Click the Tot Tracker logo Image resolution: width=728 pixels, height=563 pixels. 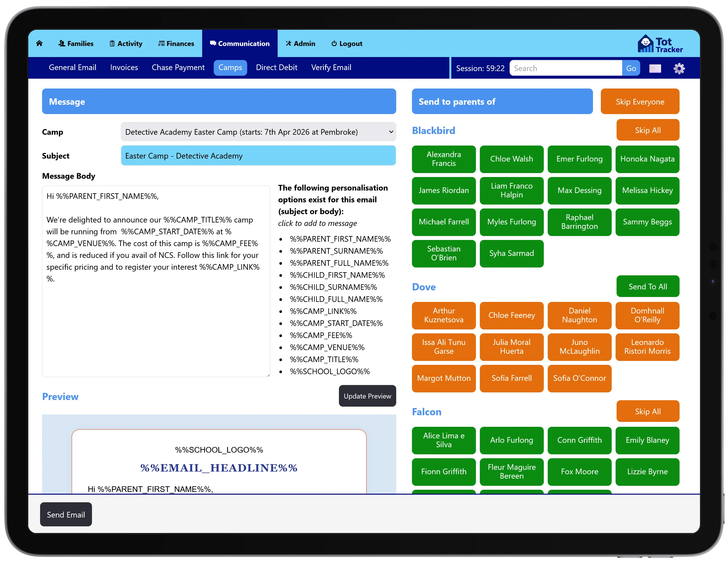pos(660,44)
